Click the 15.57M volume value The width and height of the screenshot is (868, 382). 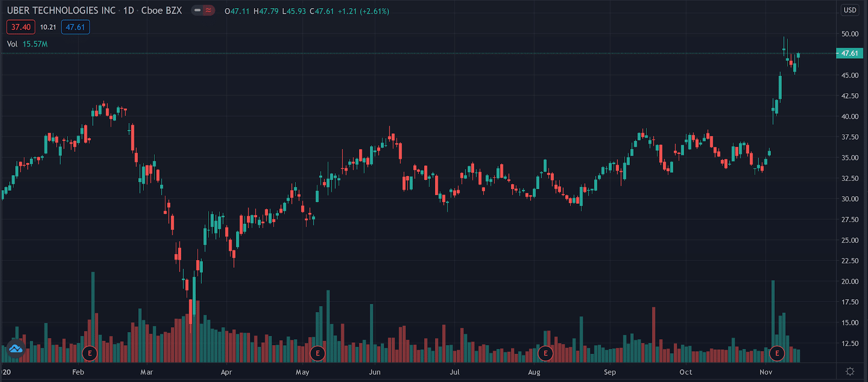tap(35, 44)
